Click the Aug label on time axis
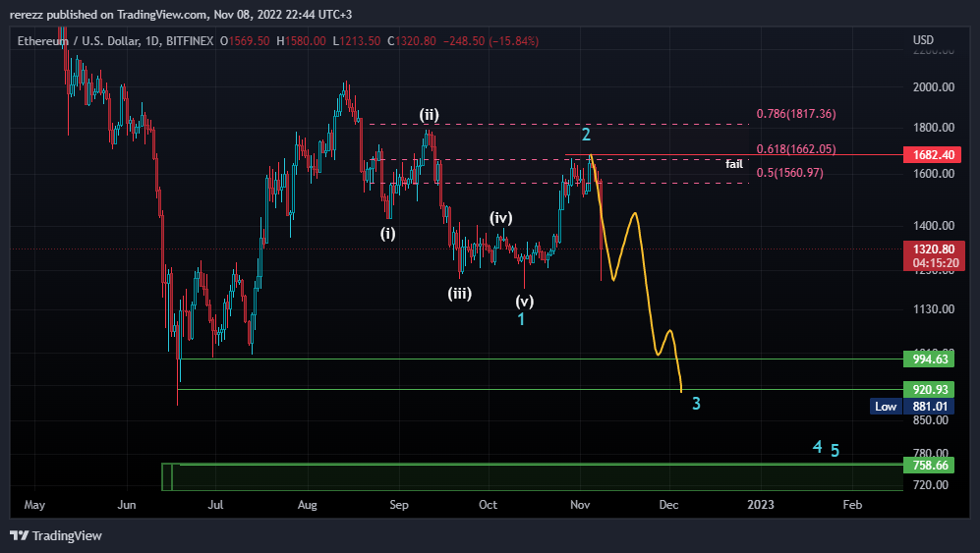 307,504
